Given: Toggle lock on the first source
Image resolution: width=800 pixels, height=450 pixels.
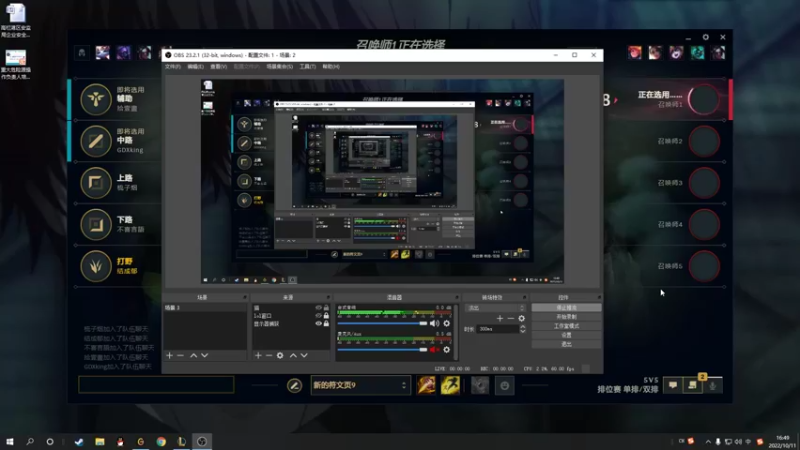Looking at the screenshot, I should coord(326,308).
